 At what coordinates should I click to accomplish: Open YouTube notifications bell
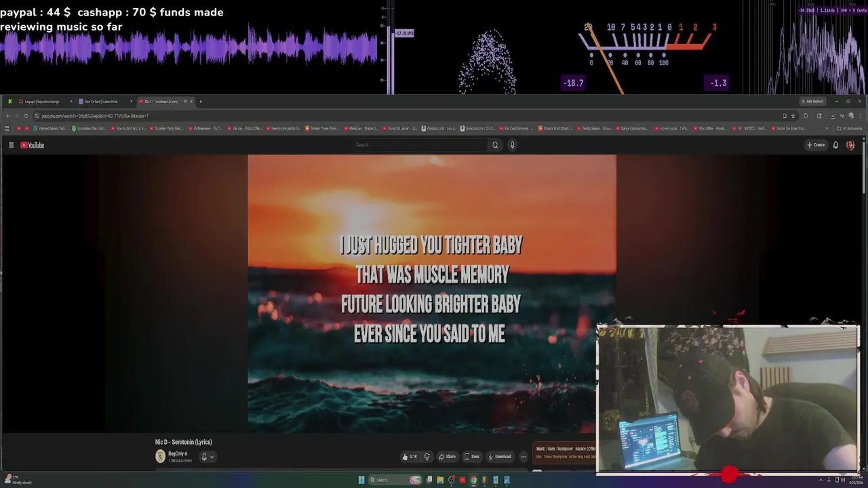835,145
